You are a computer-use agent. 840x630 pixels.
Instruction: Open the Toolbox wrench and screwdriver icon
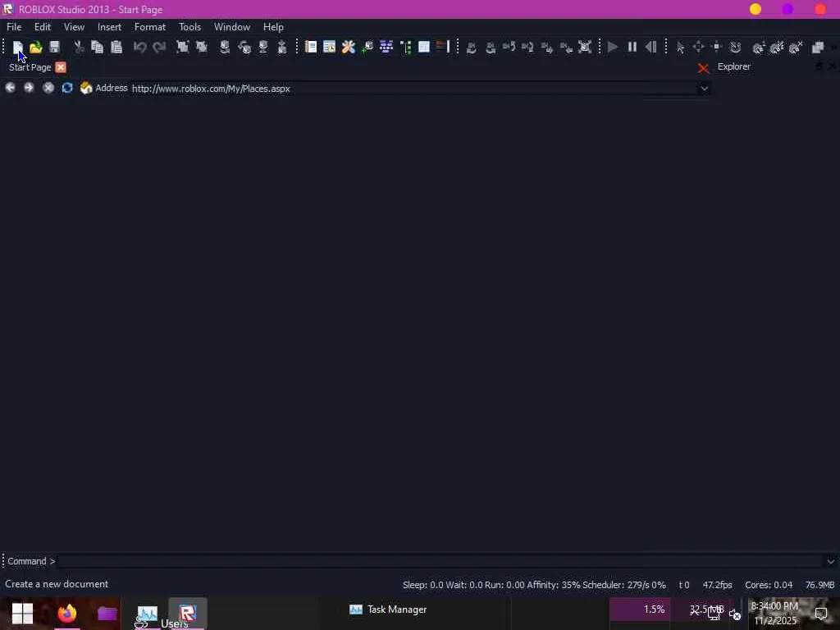348,47
